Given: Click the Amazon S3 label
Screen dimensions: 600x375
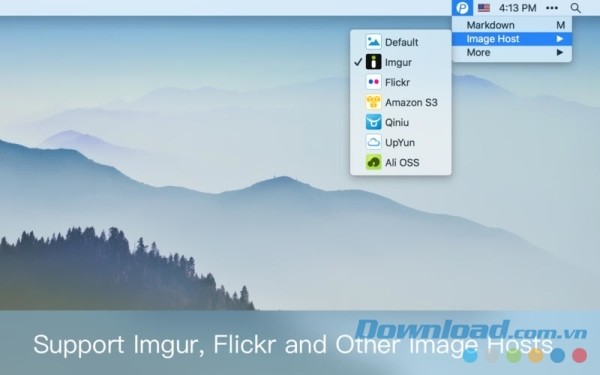Looking at the screenshot, I should [411, 103].
